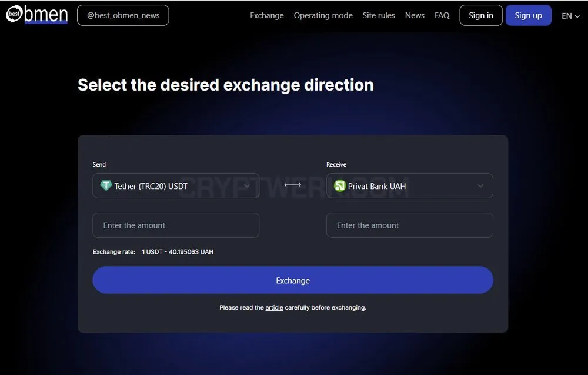Swap exchange direction with the double arrow
This screenshot has width=588, height=375.
coord(292,185)
